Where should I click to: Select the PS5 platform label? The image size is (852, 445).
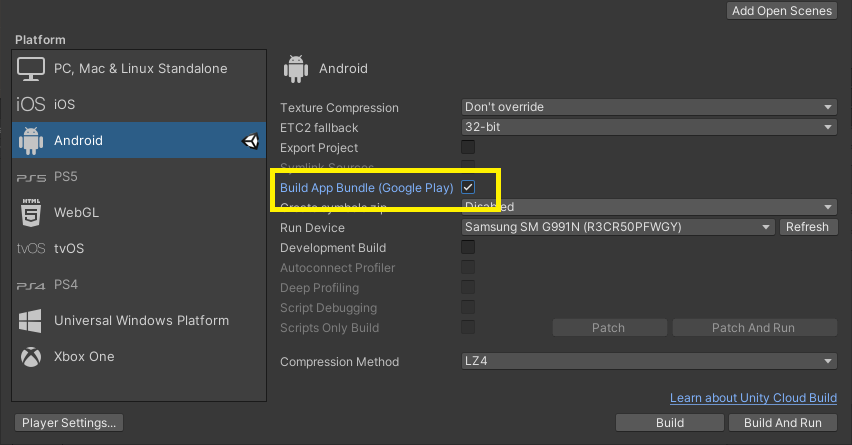point(66,177)
